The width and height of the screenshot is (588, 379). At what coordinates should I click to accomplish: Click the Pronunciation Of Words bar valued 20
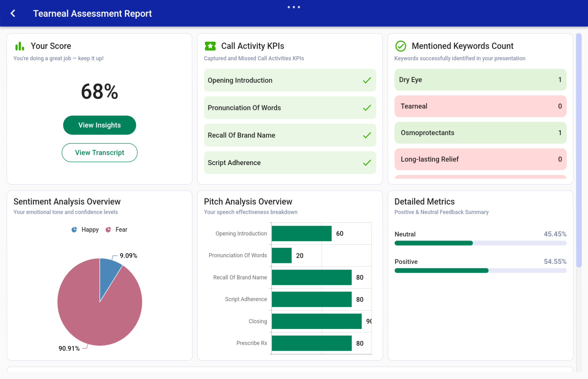click(x=282, y=256)
